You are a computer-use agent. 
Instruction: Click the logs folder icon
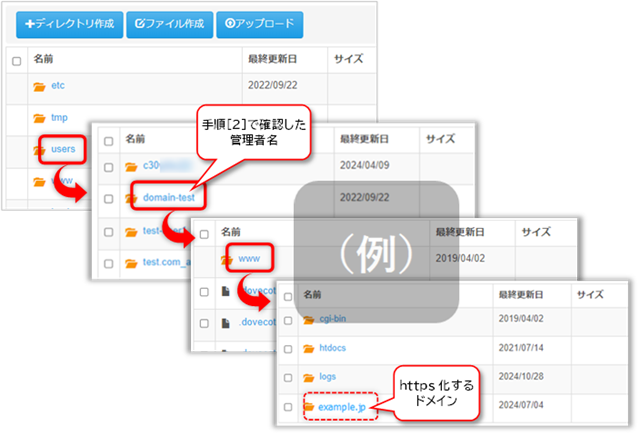(x=309, y=378)
